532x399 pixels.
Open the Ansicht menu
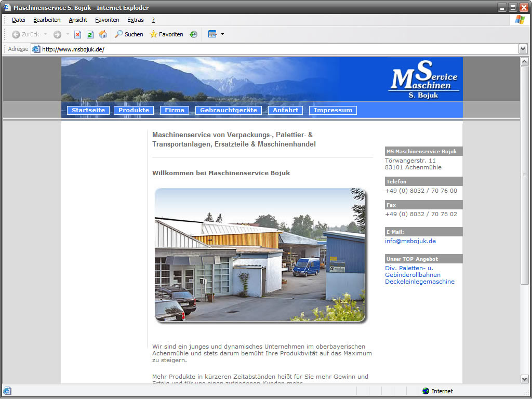tap(78, 20)
